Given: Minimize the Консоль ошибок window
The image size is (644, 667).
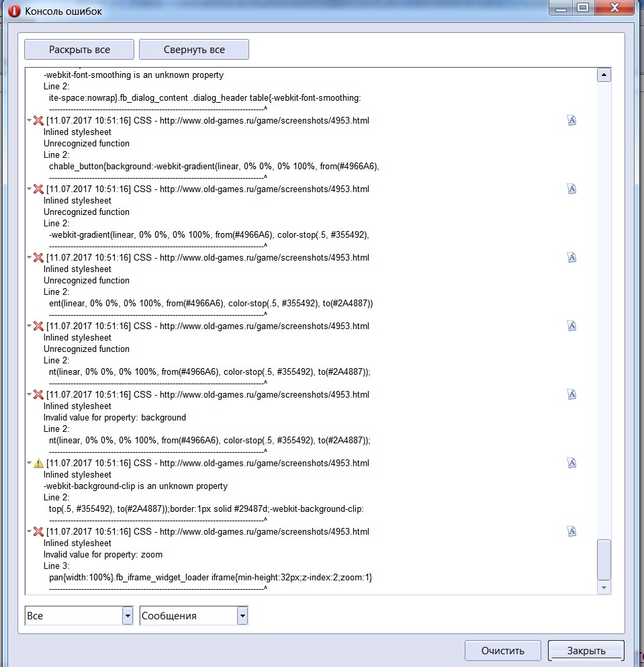Looking at the screenshot, I should coord(561,7).
